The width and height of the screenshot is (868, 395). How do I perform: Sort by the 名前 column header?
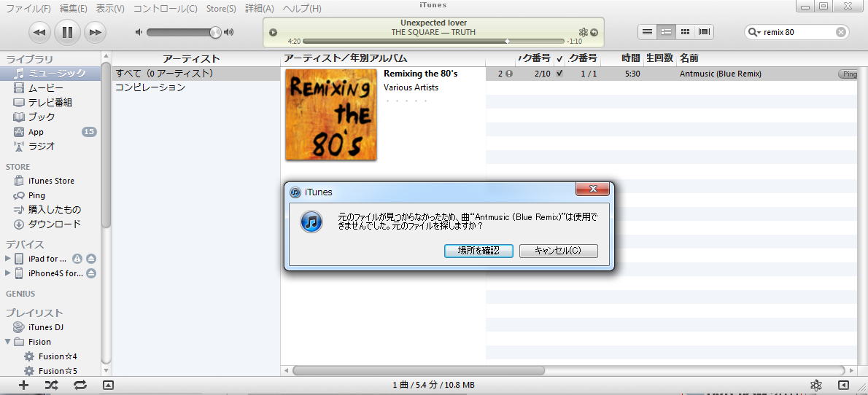coord(689,58)
